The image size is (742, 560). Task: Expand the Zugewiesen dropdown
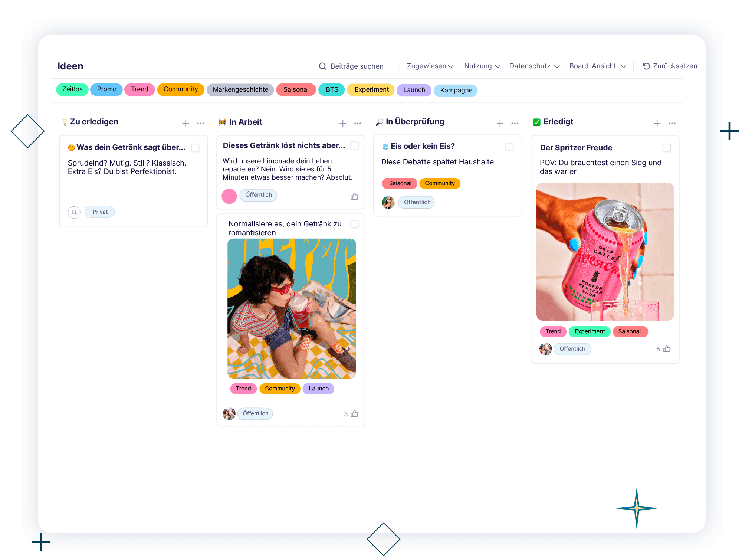[430, 66]
